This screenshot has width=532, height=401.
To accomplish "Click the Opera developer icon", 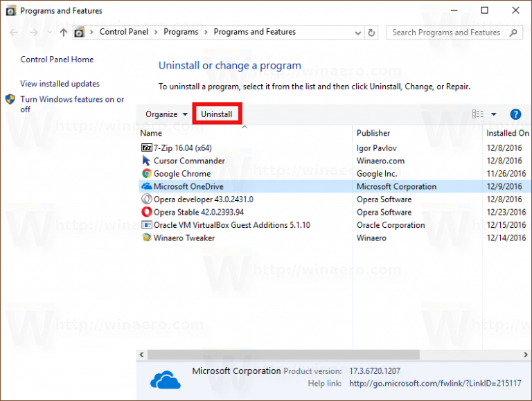I will point(147,199).
